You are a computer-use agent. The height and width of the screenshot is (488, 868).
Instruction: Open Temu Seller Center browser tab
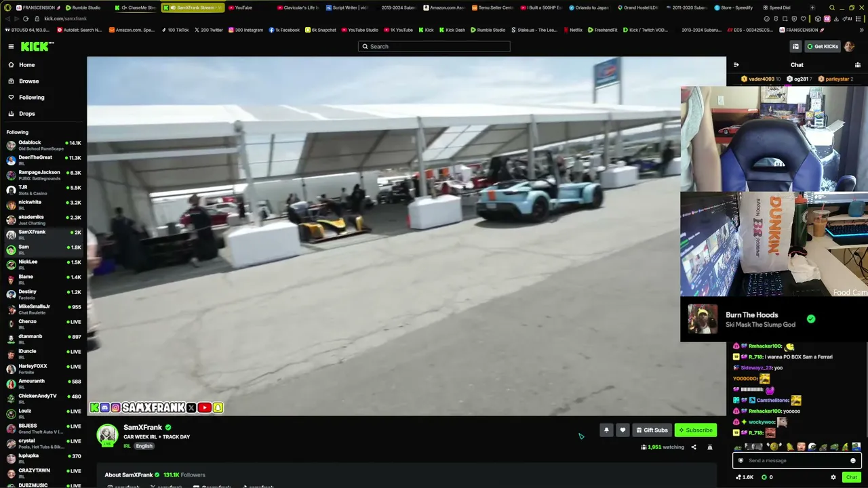click(492, 7)
